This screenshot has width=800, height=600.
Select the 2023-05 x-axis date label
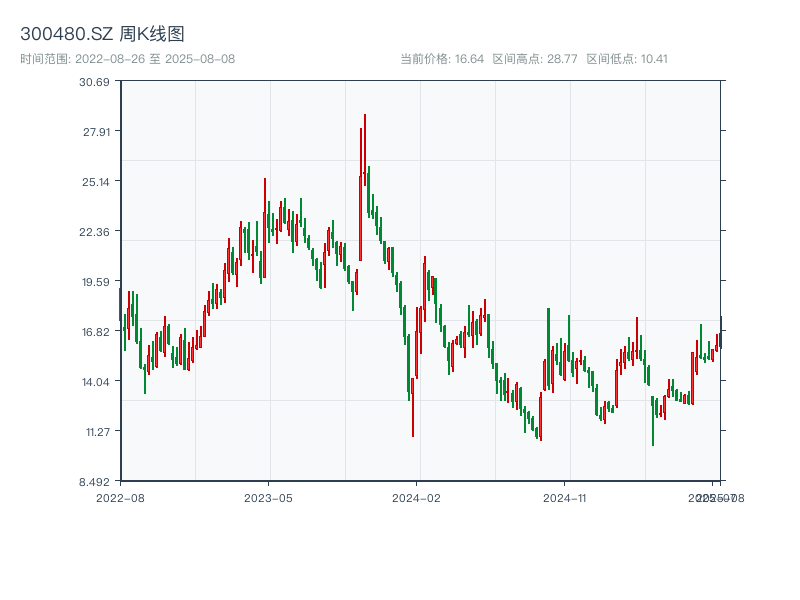coord(268,497)
